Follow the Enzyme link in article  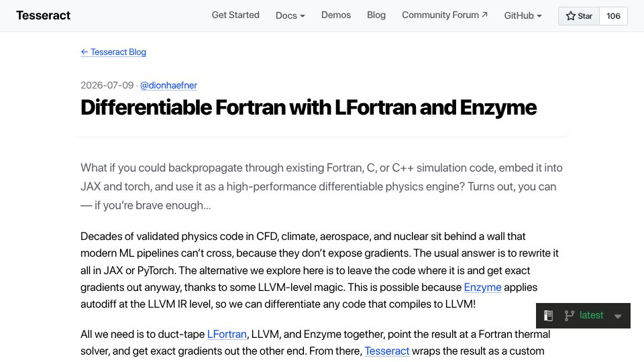coord(482,288)
